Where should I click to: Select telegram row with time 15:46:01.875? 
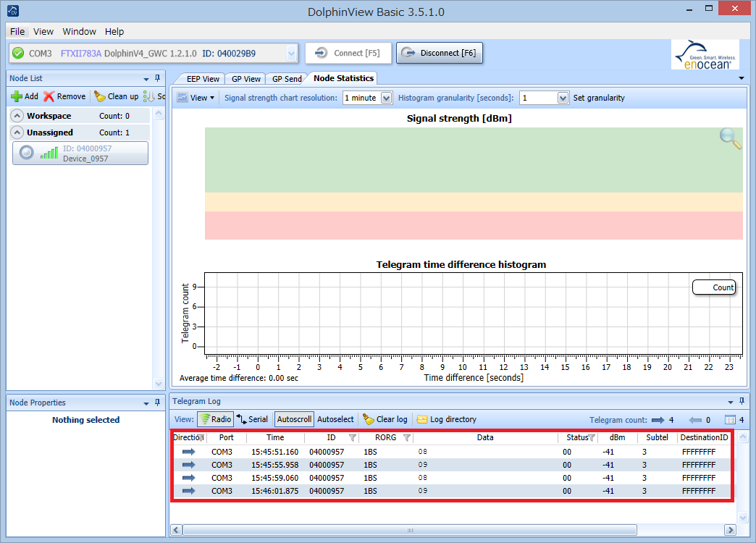pos(453,491)
